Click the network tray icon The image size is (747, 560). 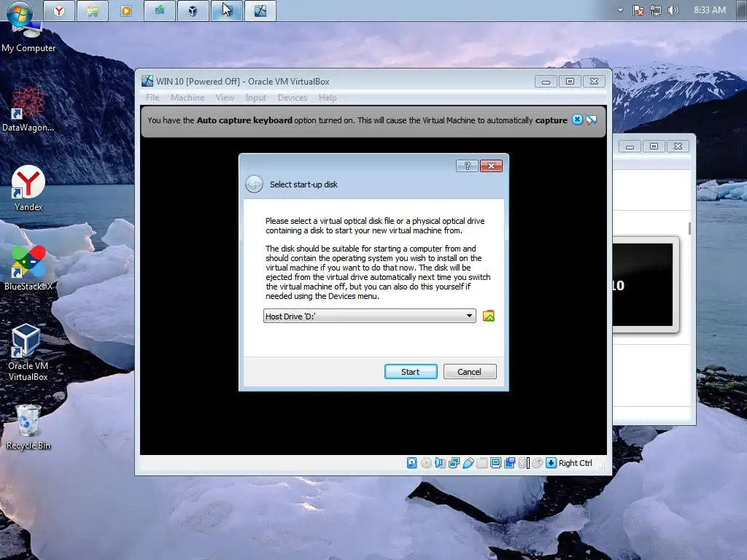[x=656, y=10]
